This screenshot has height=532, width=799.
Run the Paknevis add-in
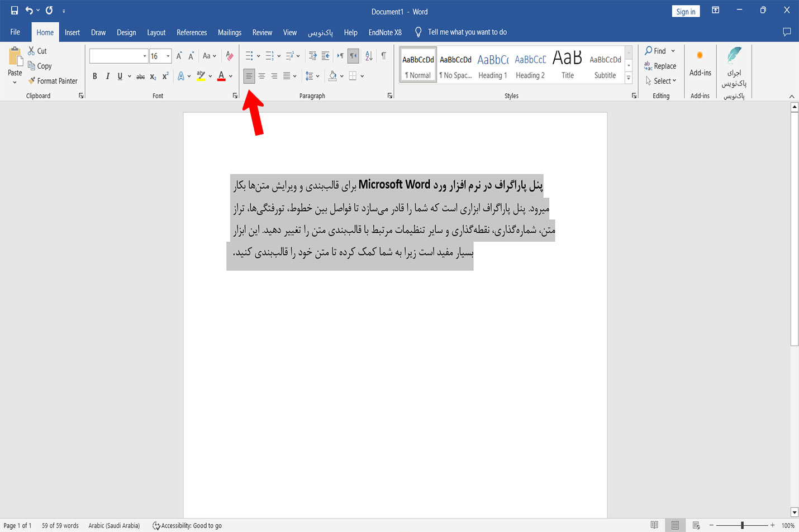[734, 67]
